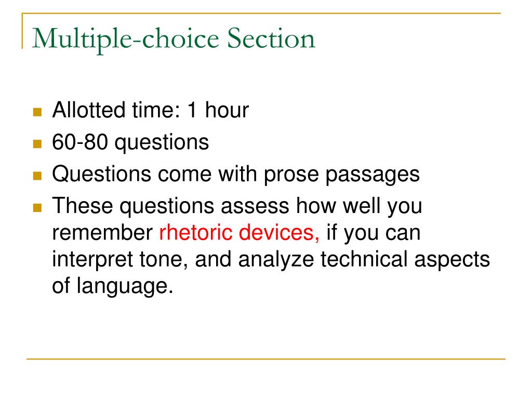
Task: Click the gold line at slide bottom
Action: click(x=266, y=359)
